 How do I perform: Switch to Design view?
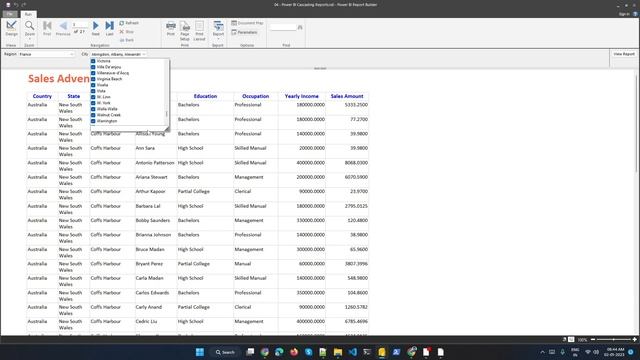pos(11,29)
